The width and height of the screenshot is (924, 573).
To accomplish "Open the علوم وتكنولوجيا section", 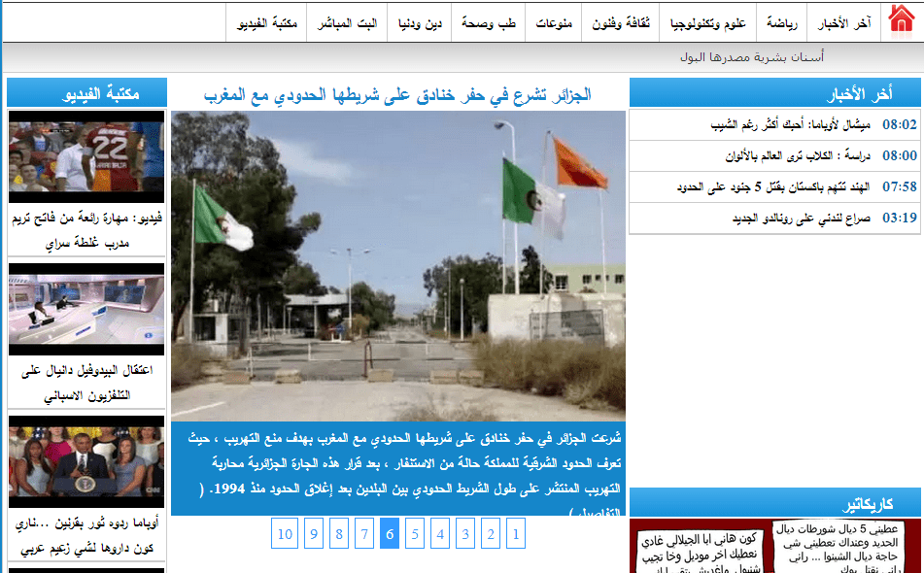I will pyautogui.click(x=707, y=23).
